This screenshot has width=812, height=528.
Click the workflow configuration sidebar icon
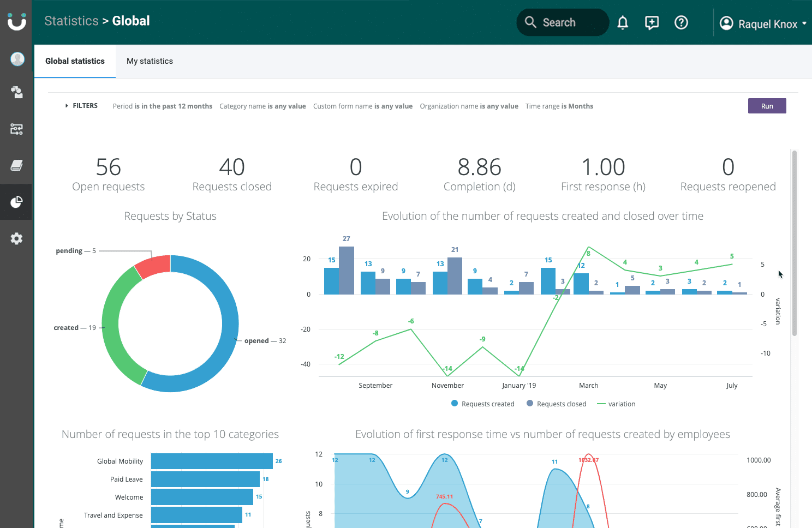(x=16, y=129)
